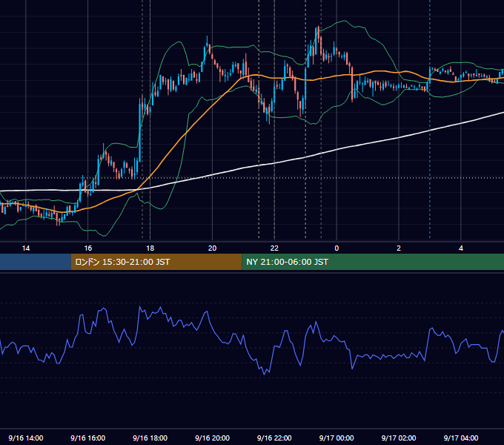Click the upper axis hour label 14
This screenshot has width=504, height=445.
click(26, 248)
